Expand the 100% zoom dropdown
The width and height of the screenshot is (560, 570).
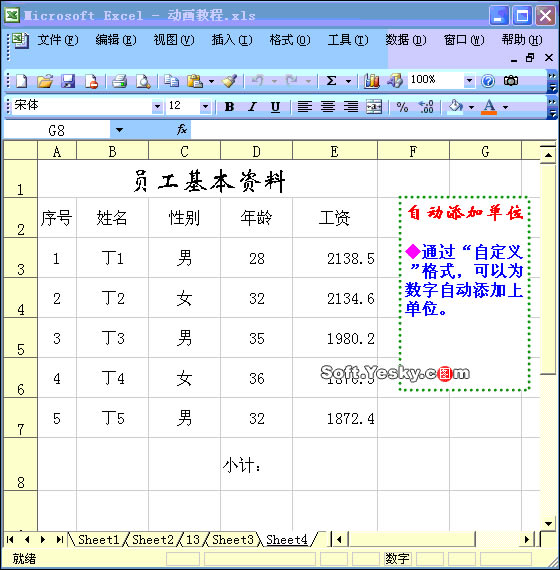pos(469,80)
